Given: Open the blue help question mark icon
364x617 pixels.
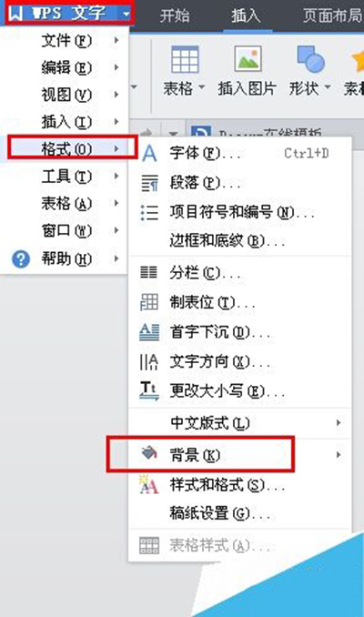Looking at the screenshot, I should (x=21, y=259).
